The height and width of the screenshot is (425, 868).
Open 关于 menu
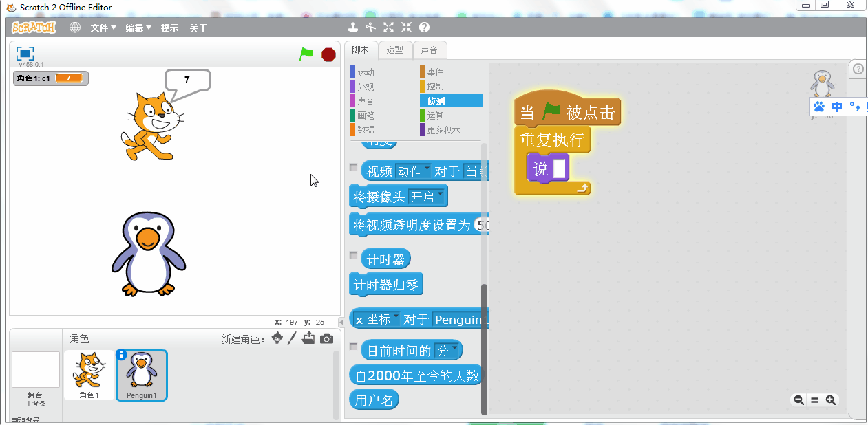click(198, 28)
